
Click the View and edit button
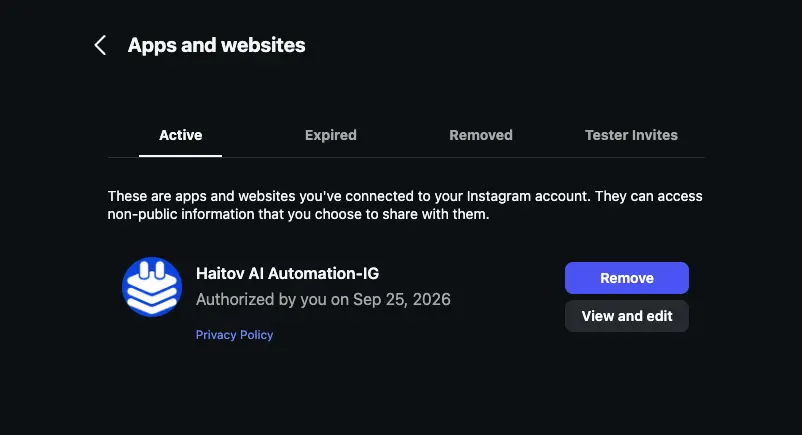627,316
